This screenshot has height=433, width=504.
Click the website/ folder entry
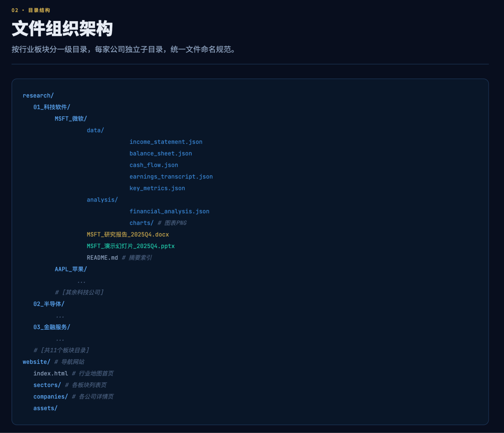(x=36, y=362)
